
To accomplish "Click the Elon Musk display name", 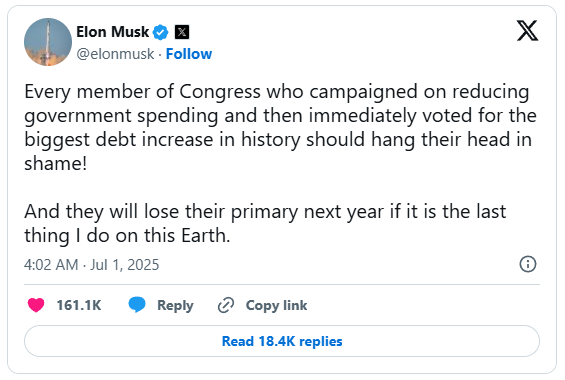I will pos(112,32).
